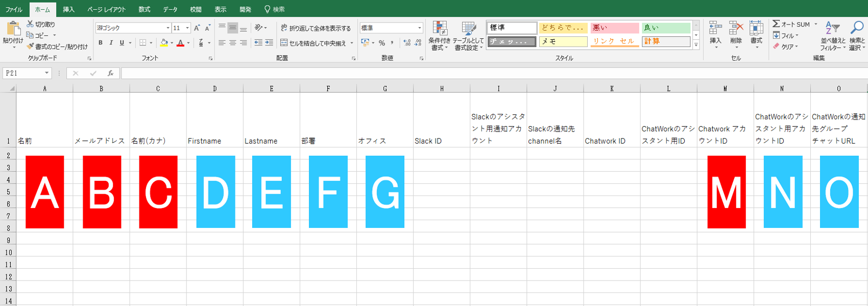Click the Insert Function fx icon

pyautogui.click(x=110, y=74)
